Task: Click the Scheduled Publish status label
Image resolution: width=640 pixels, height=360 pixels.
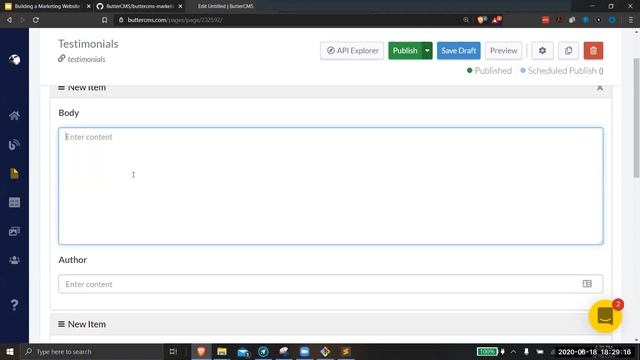Action: [x=562, y=71]
